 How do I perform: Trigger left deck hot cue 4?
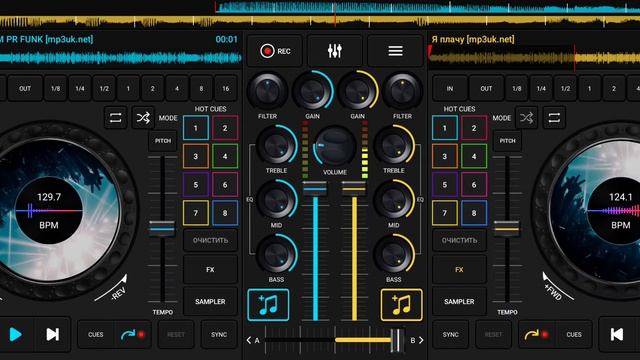pos(225,156)
